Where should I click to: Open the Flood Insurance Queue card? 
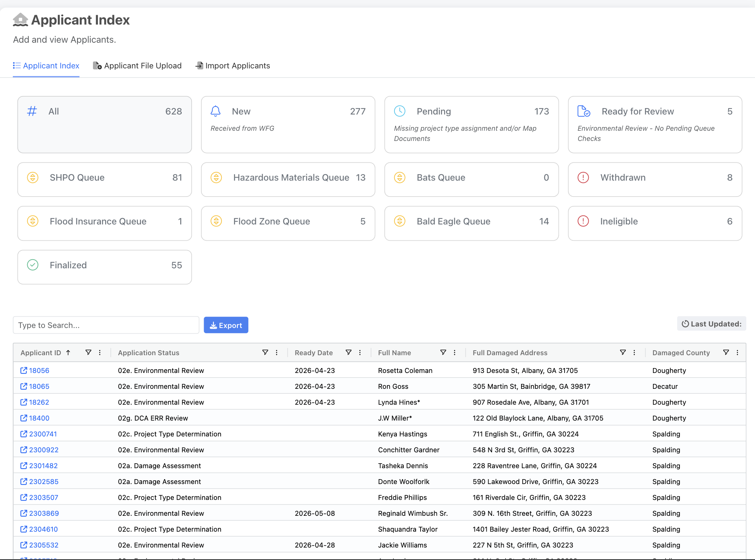pyautogui.click(x=105, y=223)
